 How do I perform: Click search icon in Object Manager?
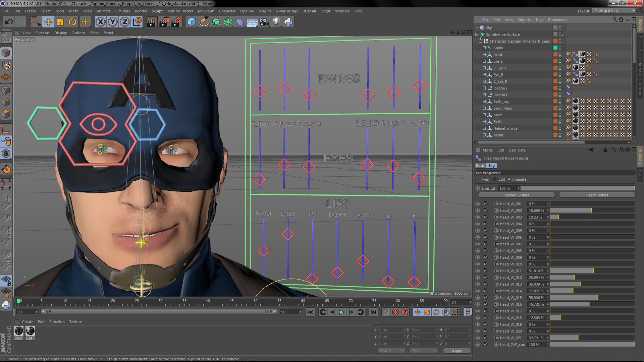point(614,20)
